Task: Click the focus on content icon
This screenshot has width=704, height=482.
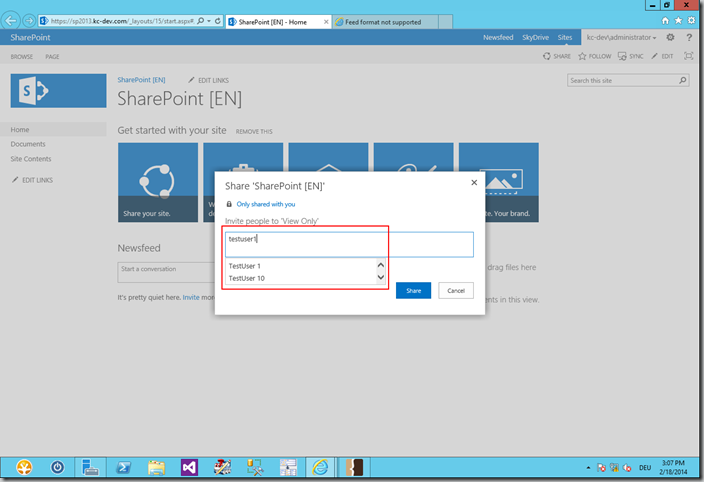Action: 688,56
